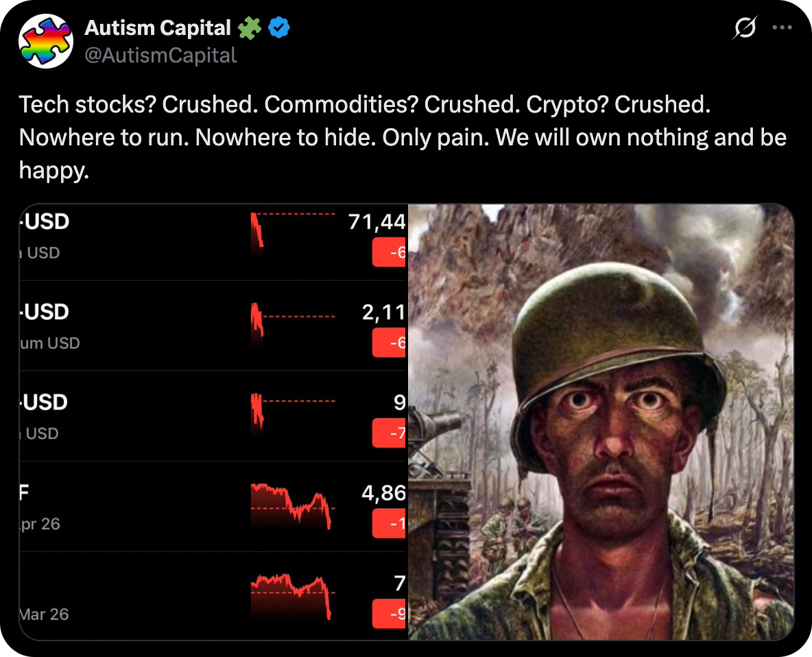Click the 71,44 price value
The image size is (812, 657).
378,222
